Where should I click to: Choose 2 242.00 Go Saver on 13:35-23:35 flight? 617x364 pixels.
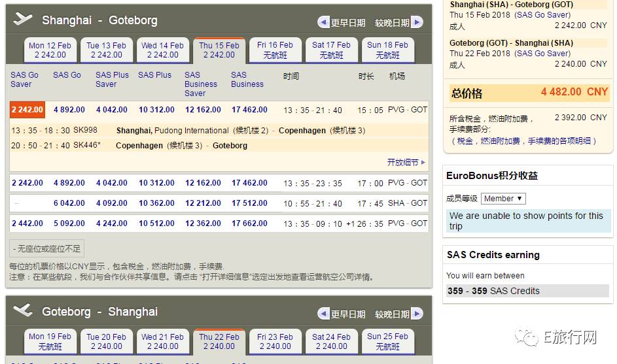(27, 183)
